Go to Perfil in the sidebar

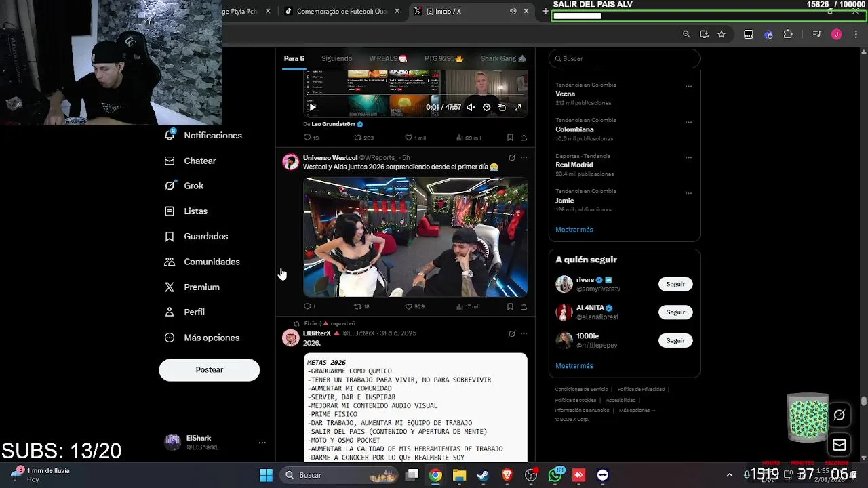(x=185, y=312)
